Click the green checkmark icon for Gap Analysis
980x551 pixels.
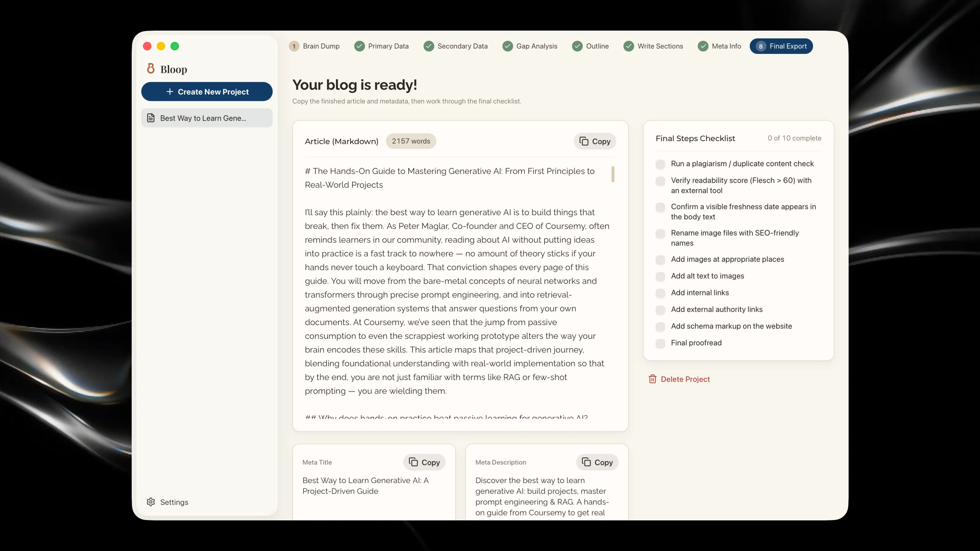point(507,46)
